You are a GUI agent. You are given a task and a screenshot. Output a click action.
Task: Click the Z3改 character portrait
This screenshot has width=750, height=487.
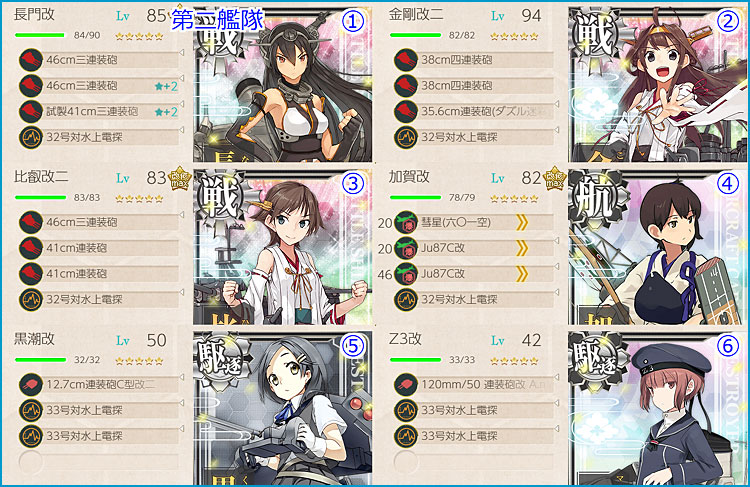click(658, 409)
